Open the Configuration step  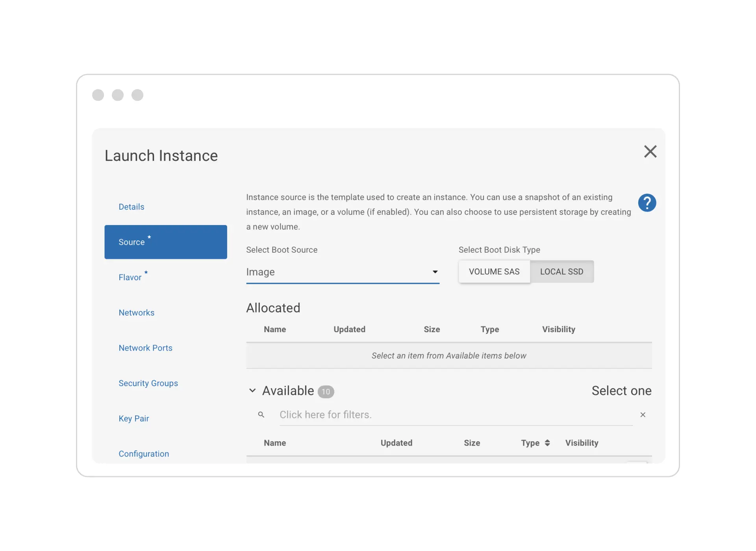(144, 454)
